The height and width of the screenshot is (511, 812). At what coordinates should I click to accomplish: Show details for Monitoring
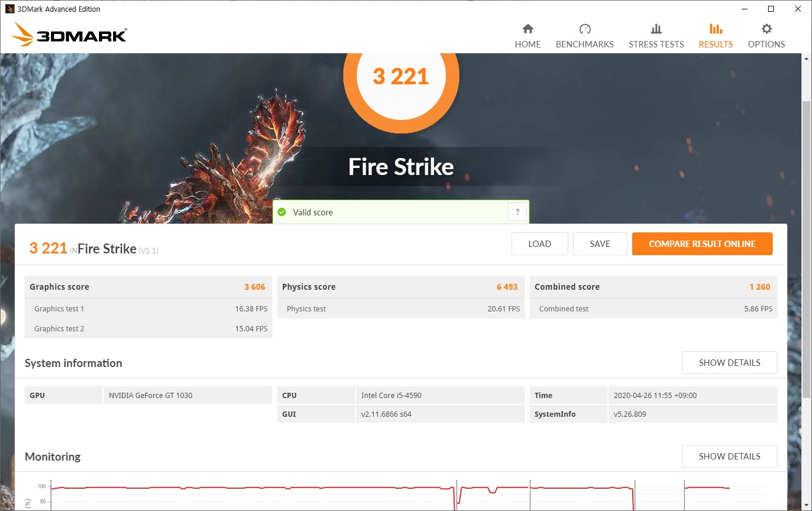point(729,457)
